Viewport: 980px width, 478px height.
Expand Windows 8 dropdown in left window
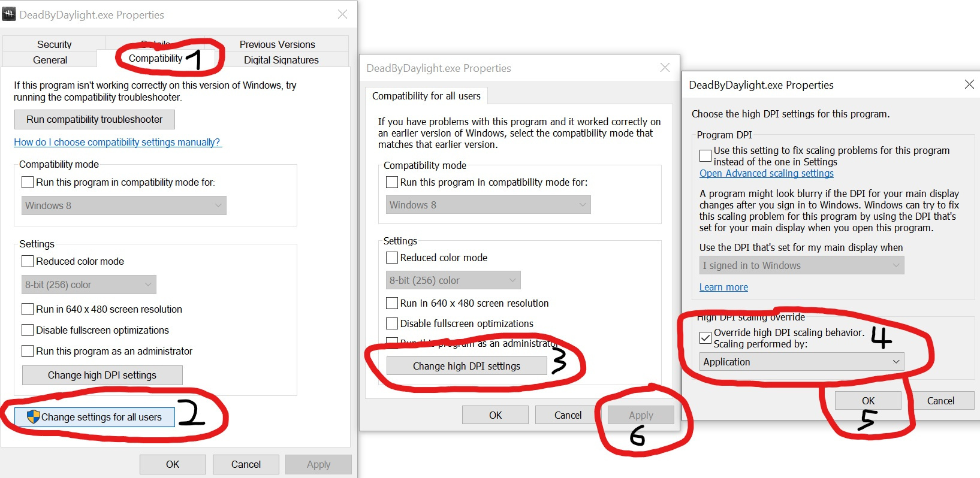(x=124, y=205)
